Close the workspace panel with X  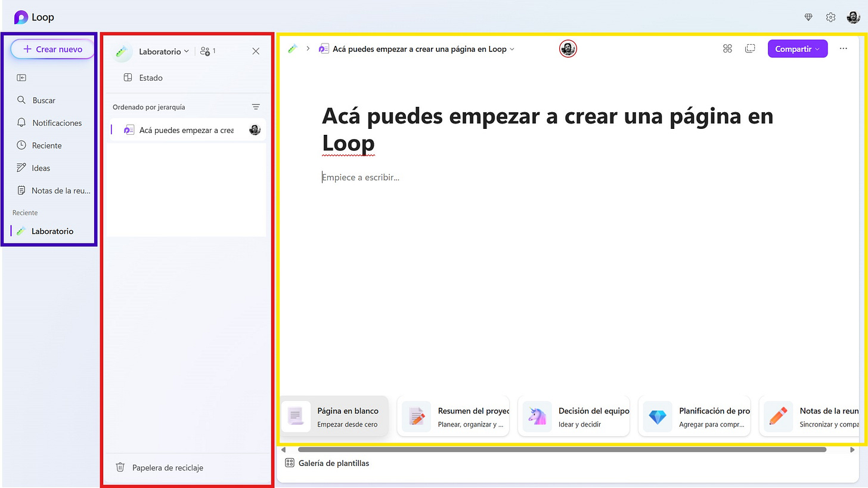click(x=256, y=51)
